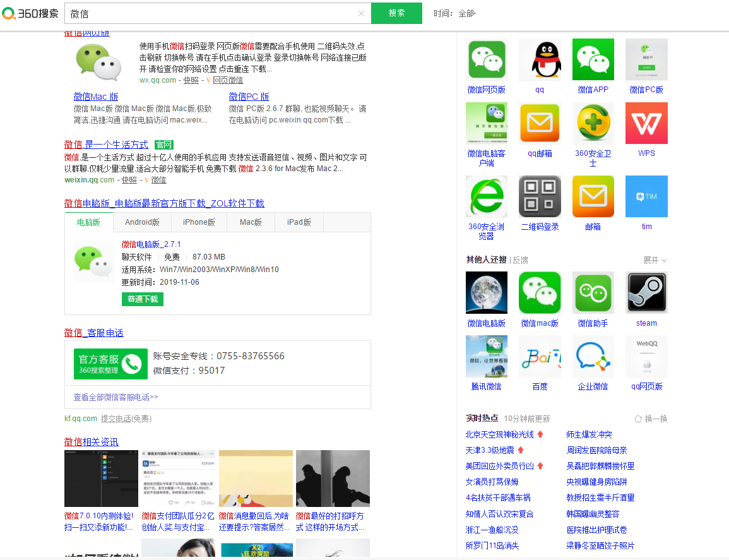Open the 微信消息撤回后 news caption link

254,521
